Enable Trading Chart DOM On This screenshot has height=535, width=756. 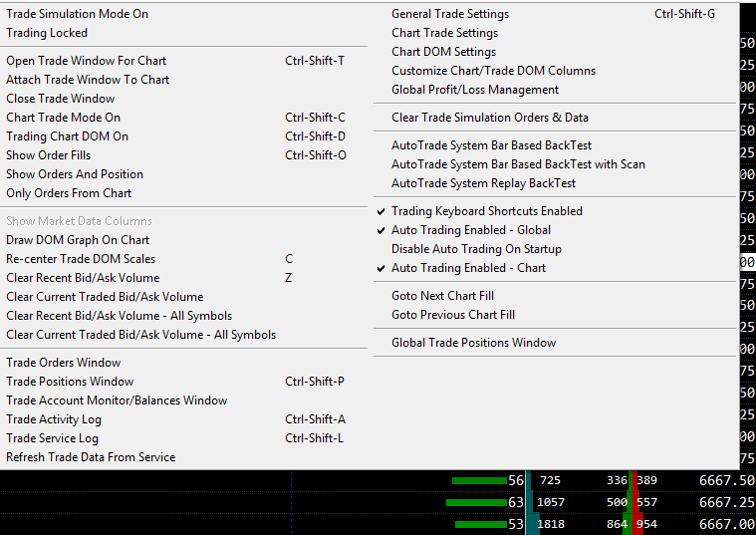click(x=67, y=136)
